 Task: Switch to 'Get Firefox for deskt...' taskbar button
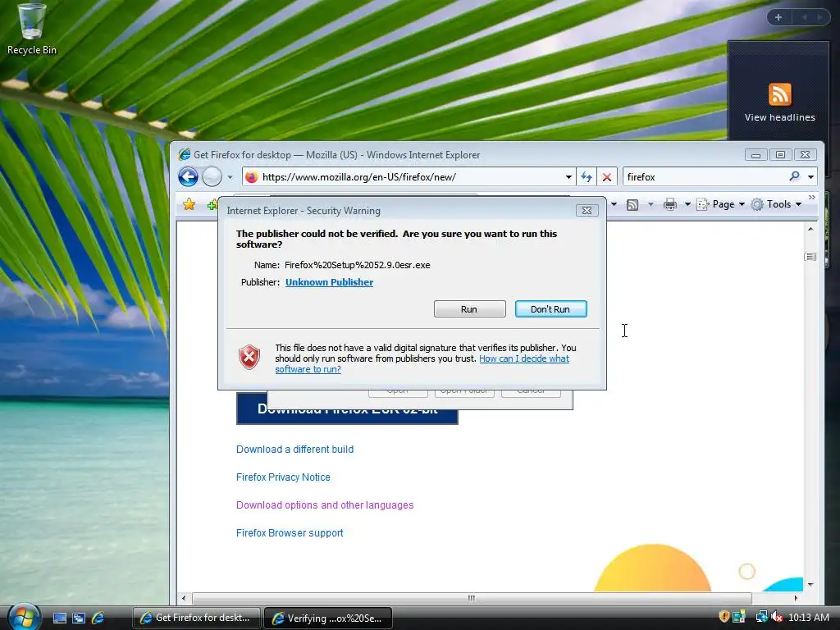pyautogui.click(x=196, y=618)
